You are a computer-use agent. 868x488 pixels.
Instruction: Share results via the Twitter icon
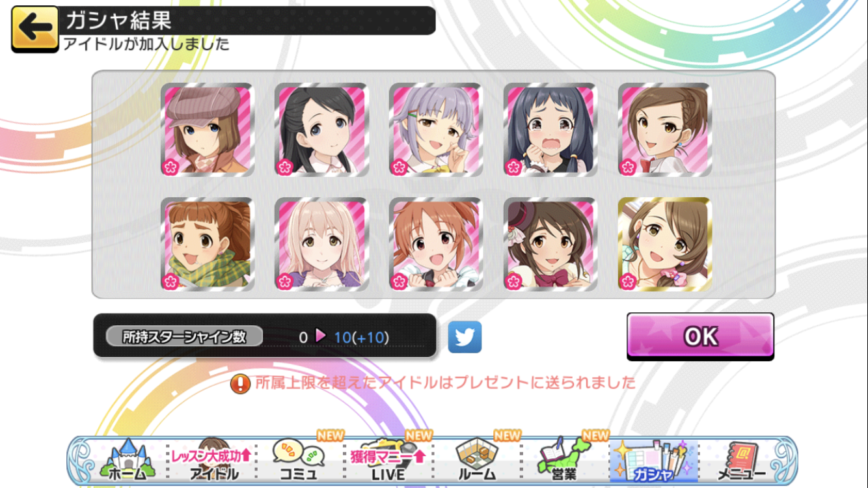(x=465, y=337)
